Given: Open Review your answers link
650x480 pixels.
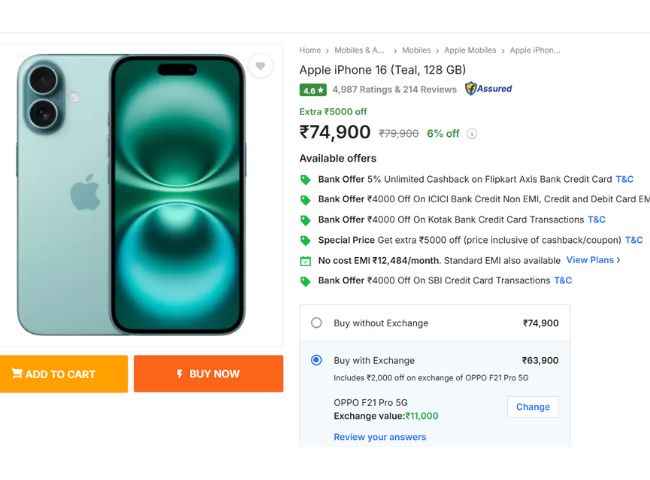Looking at the screenshot, I should [x=379, y=437].
